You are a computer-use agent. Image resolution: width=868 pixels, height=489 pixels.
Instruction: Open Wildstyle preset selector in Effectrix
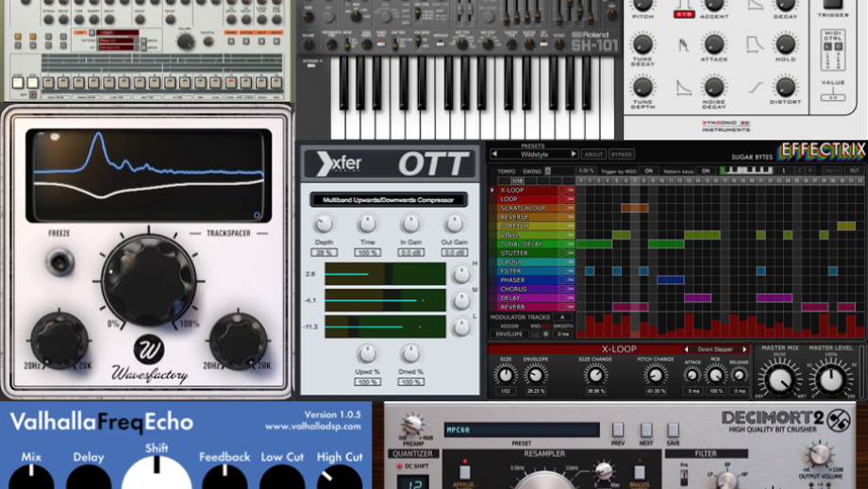coord(534,154)
